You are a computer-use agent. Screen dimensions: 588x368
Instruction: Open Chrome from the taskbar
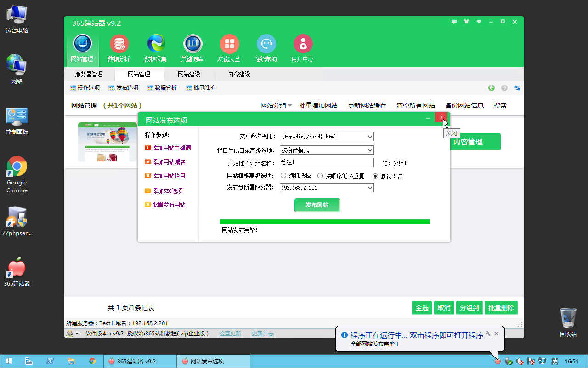click(x=92, y=361)
